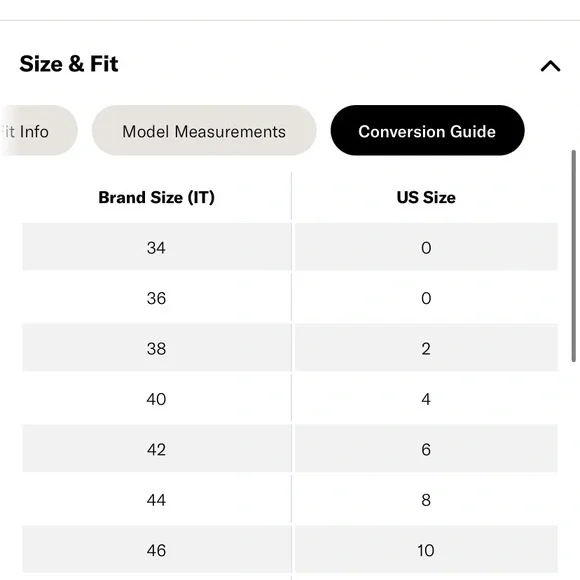Screen dimensions: 580x580
Task: Click the vertical scrollbar of size table
Action: coord(573,256)
